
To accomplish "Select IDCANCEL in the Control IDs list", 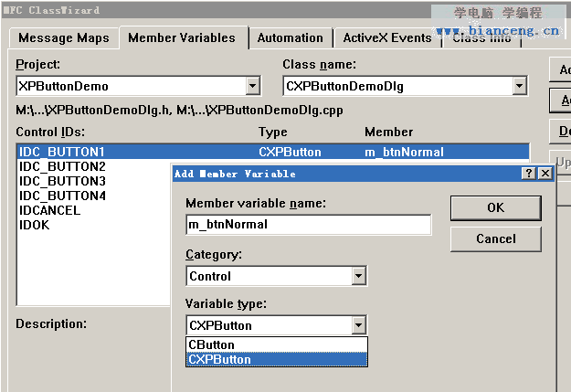I will coord(49,210).
